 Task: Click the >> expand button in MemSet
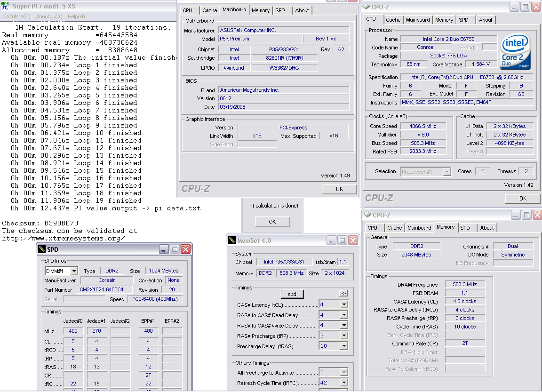point(343,293)
